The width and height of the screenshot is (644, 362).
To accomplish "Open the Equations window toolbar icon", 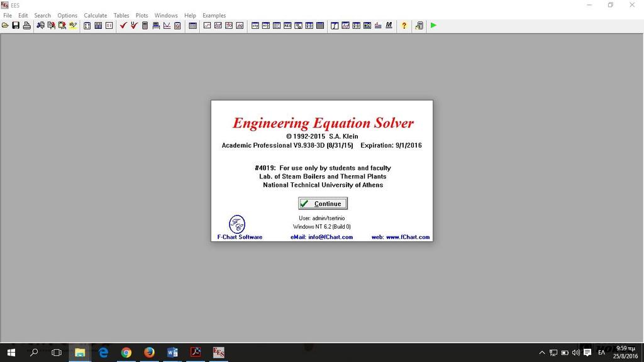I will [255, 25].
